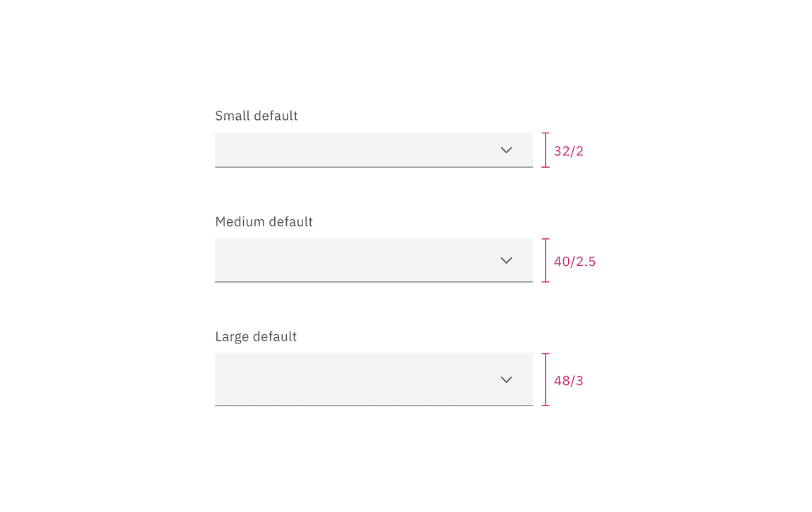Screen dimensions: 812x512
Task: Click the medium dropdown's chevron icon
Action: (506, 260)
